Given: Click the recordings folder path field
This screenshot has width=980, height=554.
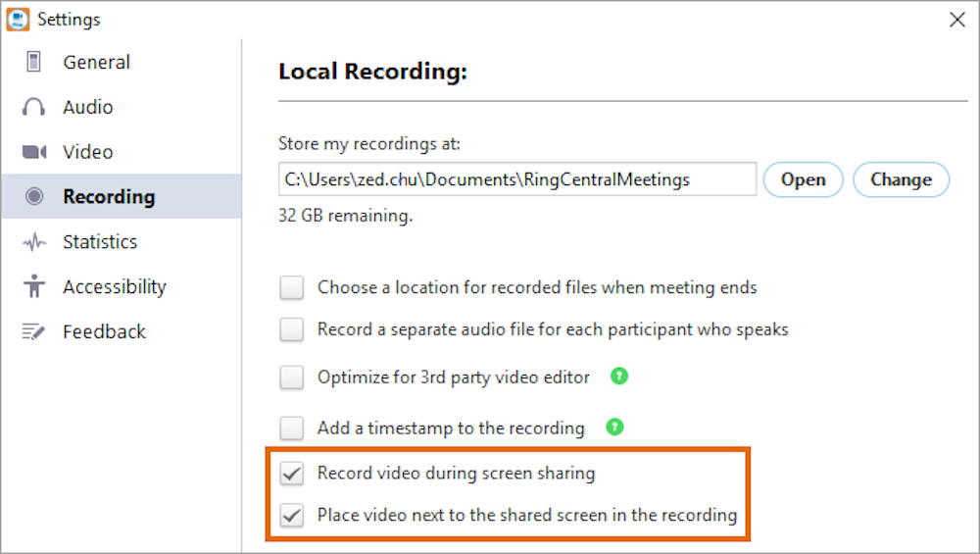Looking at the screenshot, I should pos(517,179).
